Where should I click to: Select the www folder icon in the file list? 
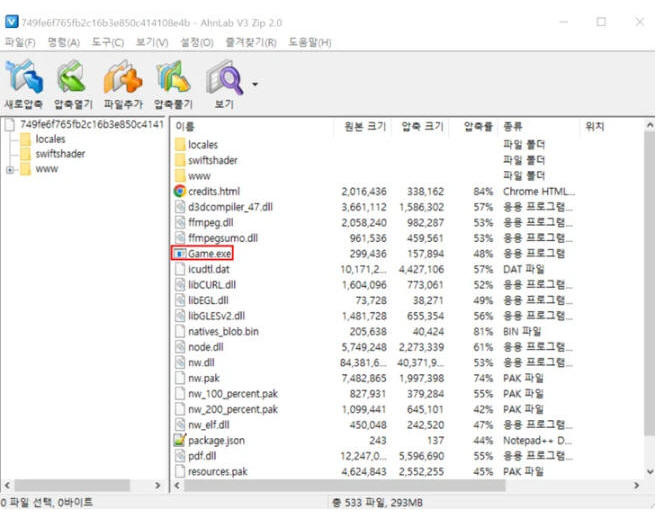(180, 175)
